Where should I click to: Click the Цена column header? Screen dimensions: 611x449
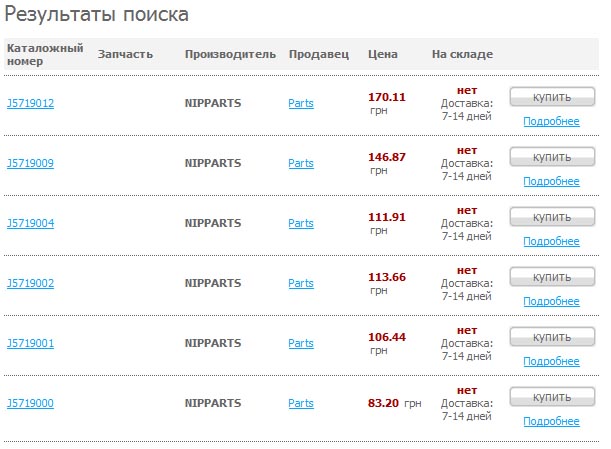pyautogui.click(x=383, y=54)
